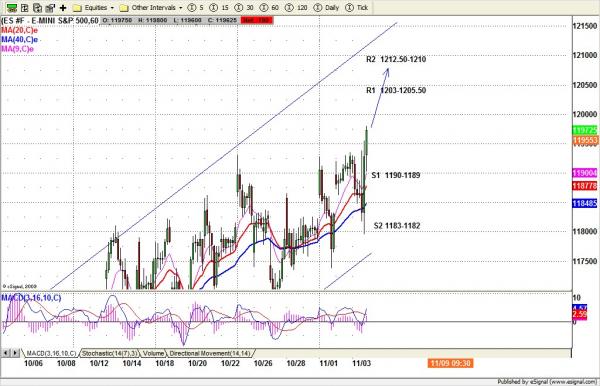The image size is (600, 386).
Task: Click the R2 1212.50-1210 annotation
Action: 396,59
